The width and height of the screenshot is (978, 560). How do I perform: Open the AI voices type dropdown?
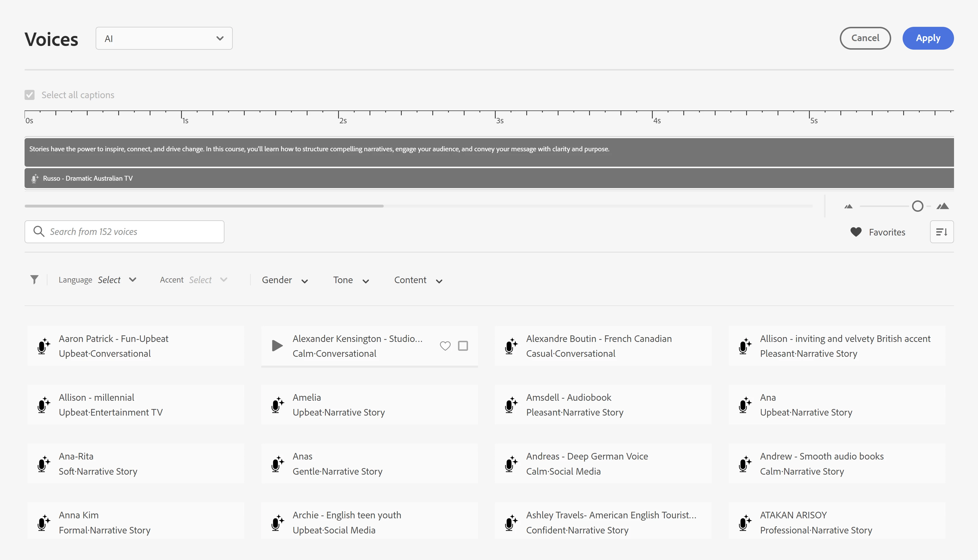164,39
